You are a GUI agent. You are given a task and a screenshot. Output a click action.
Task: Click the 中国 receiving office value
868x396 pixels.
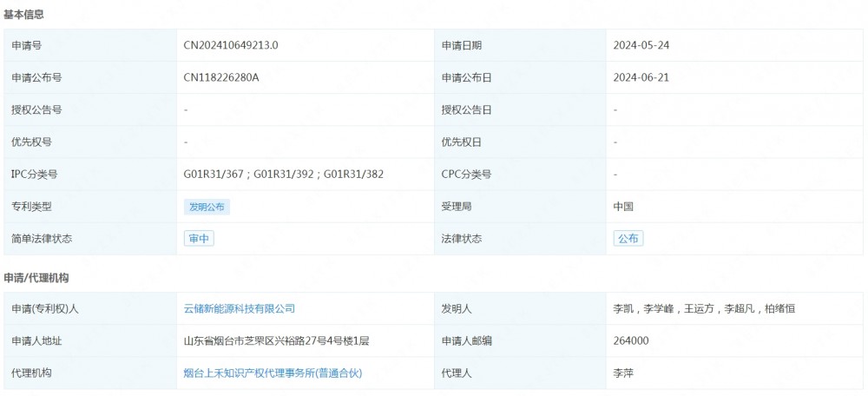623,207
